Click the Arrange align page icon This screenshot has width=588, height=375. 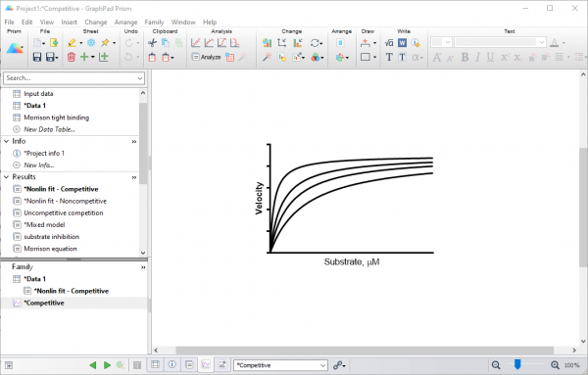(340, 43)
